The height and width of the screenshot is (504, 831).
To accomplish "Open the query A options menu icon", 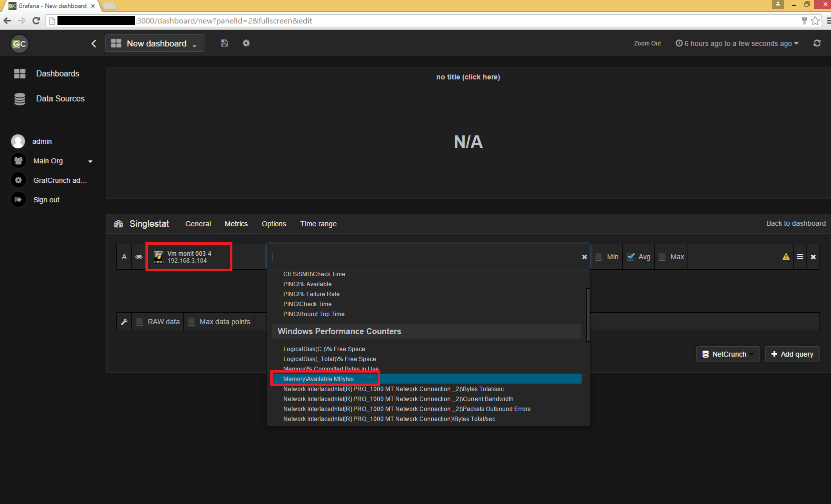I will (x=800, y=257).
